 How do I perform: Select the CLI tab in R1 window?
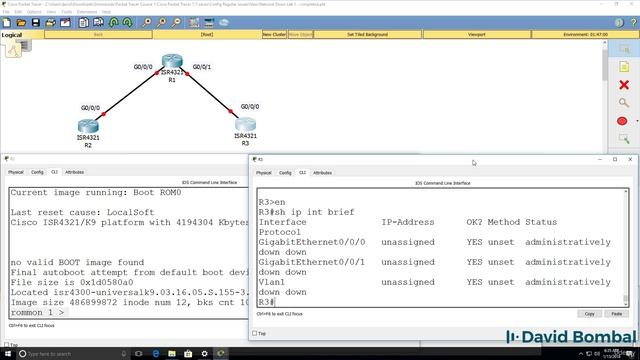(x=54, y=172)
